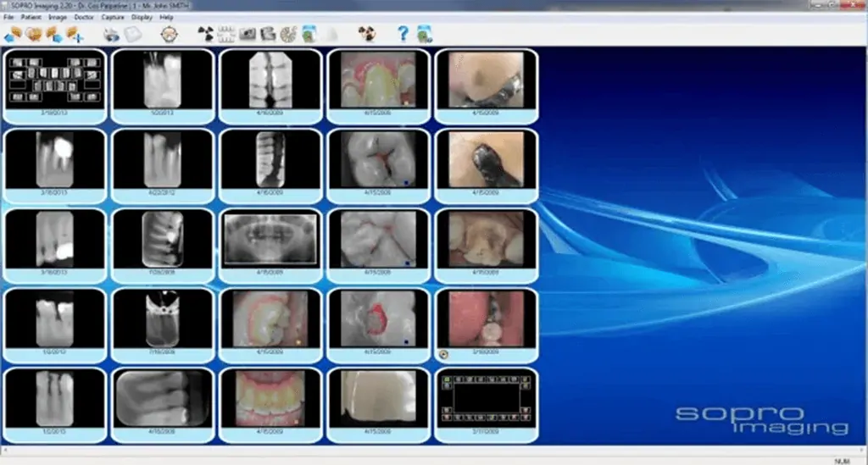Open the File menu
The height and width of the screenshot is (465, 868).
8,17
